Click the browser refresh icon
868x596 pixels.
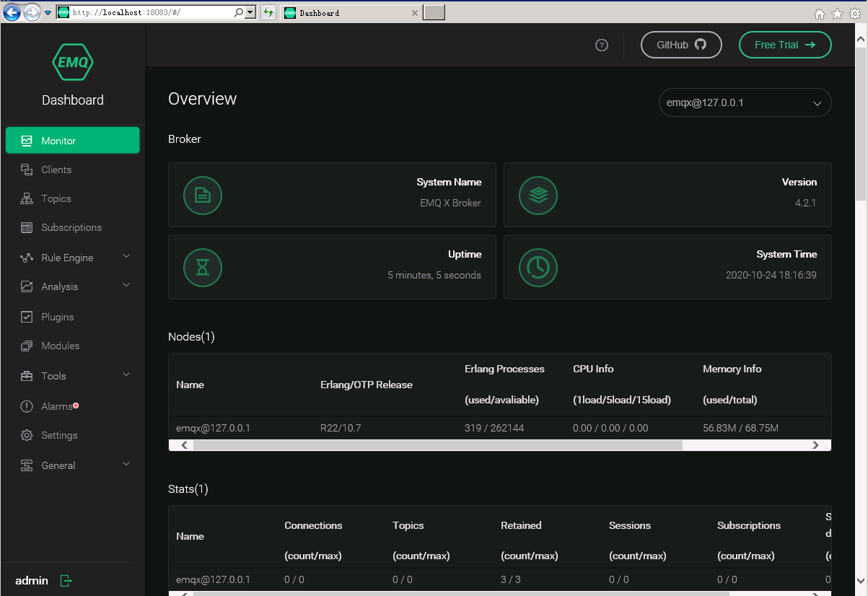268,12
